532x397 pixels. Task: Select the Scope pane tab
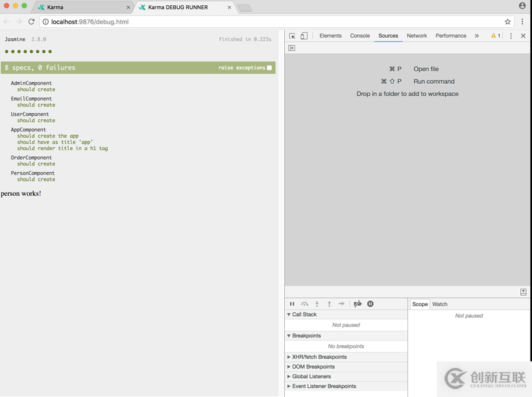tap(420, 304)
